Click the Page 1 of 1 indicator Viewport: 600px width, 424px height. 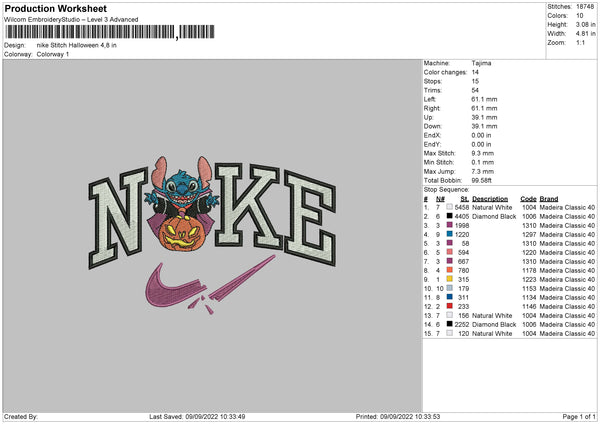pos(579,416)
